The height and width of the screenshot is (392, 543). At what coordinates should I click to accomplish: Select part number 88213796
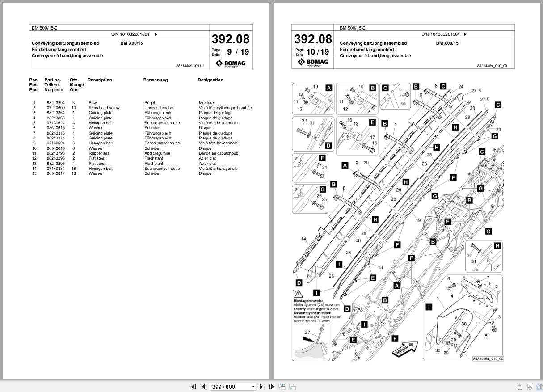tap(55, 153)
